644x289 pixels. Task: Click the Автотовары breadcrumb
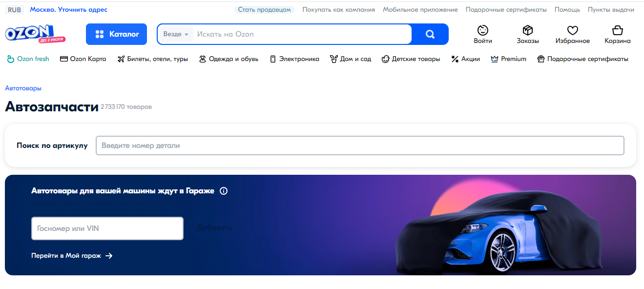pos(23,88)
